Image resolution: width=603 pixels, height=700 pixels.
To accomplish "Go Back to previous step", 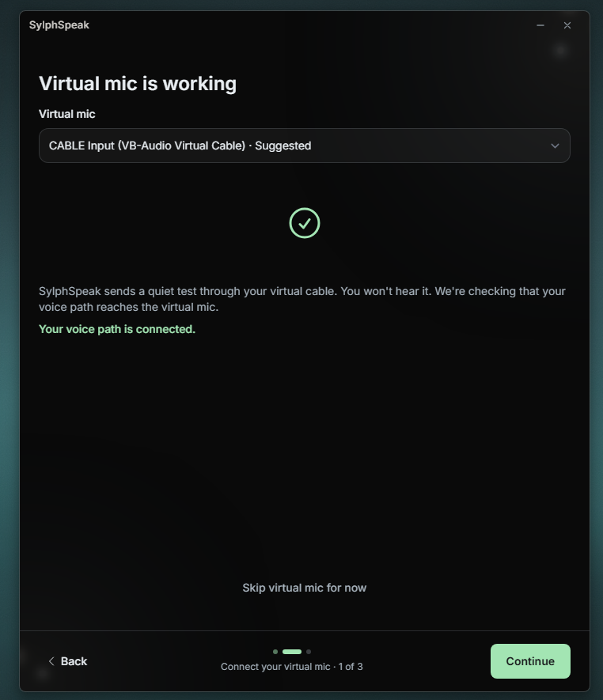I will coord(67,661).
